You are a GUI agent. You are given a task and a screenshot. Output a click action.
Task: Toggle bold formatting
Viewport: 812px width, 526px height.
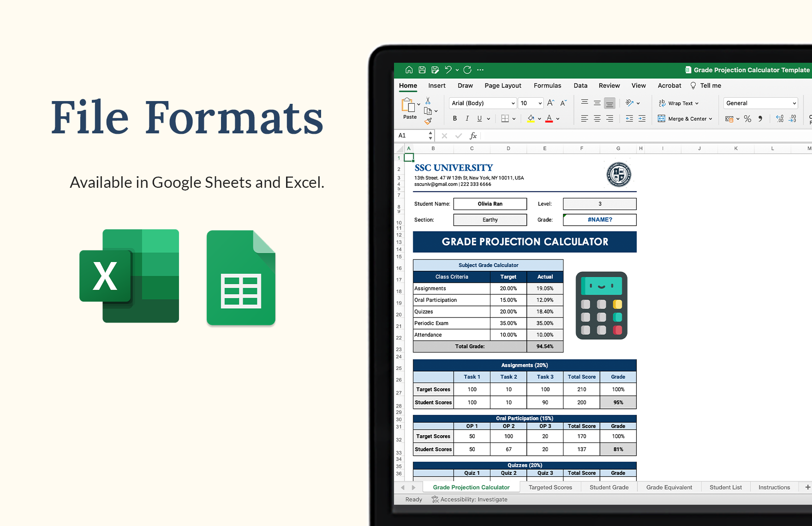(454, 119)
